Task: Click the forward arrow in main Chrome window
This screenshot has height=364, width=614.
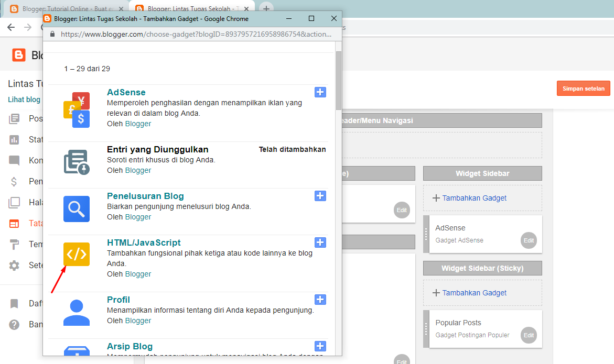Action: click(x=28, y=27)
